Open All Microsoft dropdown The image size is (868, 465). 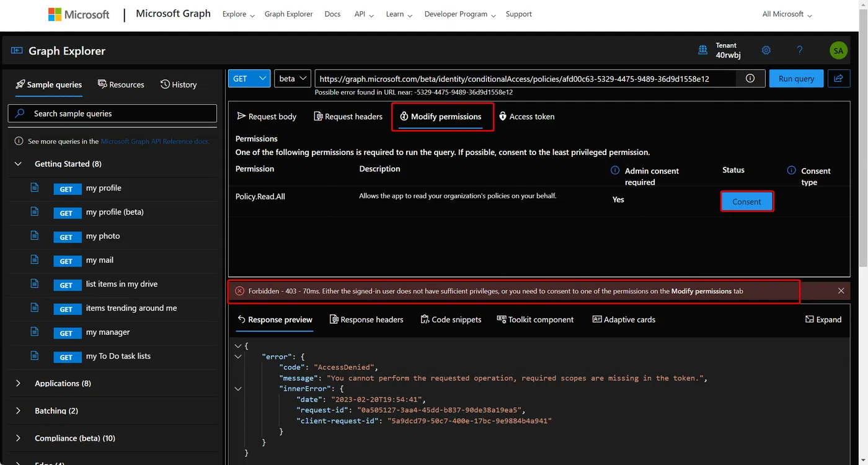click(x=787, y=14)
